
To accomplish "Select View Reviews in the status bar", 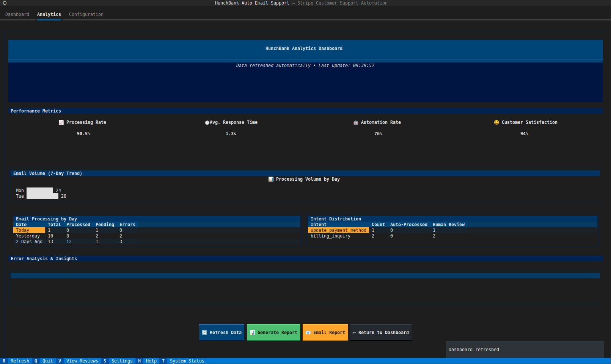I will [x=82, y=361].
